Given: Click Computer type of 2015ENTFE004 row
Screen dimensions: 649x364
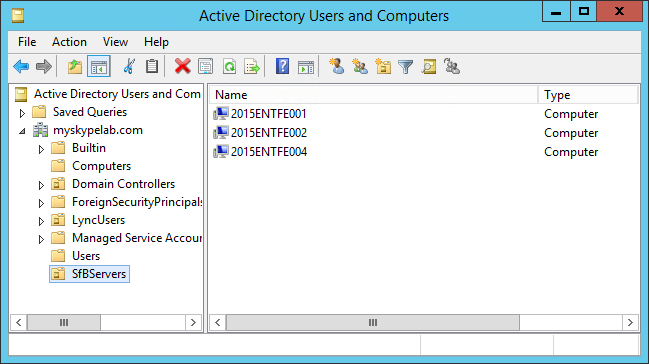Looking at the screenshot, I should click(571, 152).
